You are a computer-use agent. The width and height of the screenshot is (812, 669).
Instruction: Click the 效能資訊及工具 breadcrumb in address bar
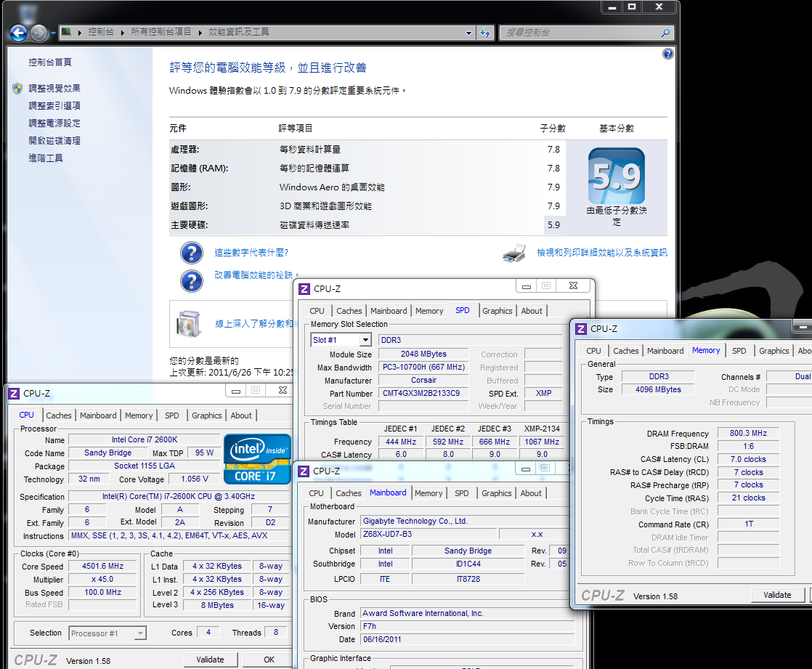(239, 32)
